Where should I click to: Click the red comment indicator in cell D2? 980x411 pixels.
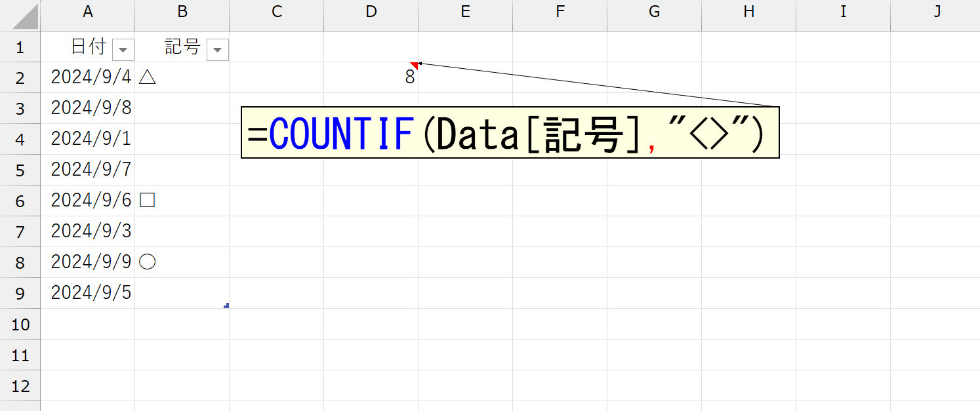[x=414, y=65]
